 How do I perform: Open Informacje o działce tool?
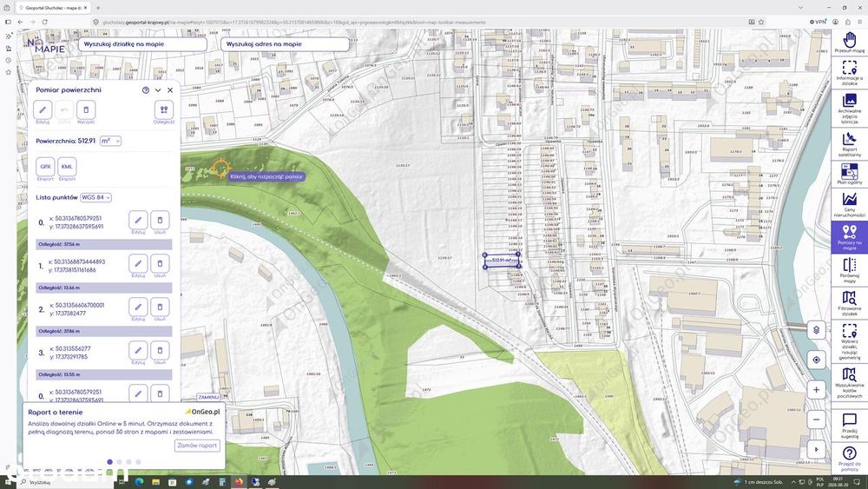pyautogui.click(x=849, y=73)
